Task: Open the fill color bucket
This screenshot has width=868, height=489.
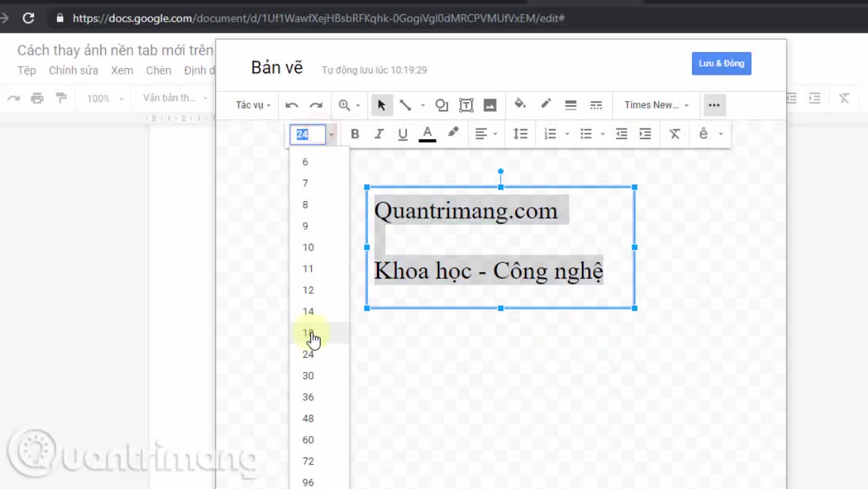Action: [x=520, y=105]
